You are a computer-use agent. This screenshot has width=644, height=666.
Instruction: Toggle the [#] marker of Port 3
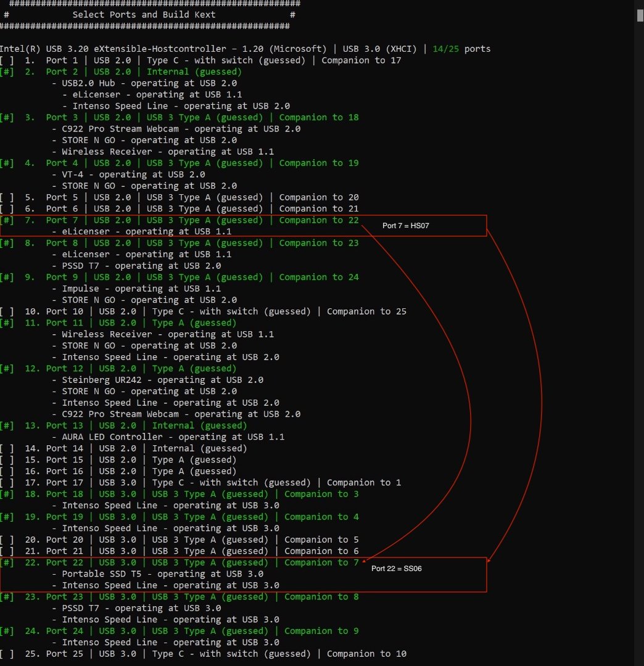7,117
